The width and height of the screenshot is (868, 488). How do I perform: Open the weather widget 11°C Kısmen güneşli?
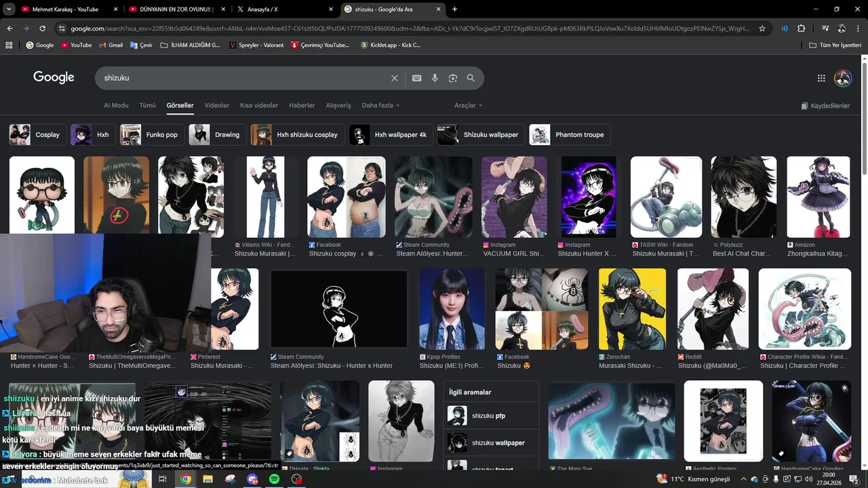(x=693, y=479)
